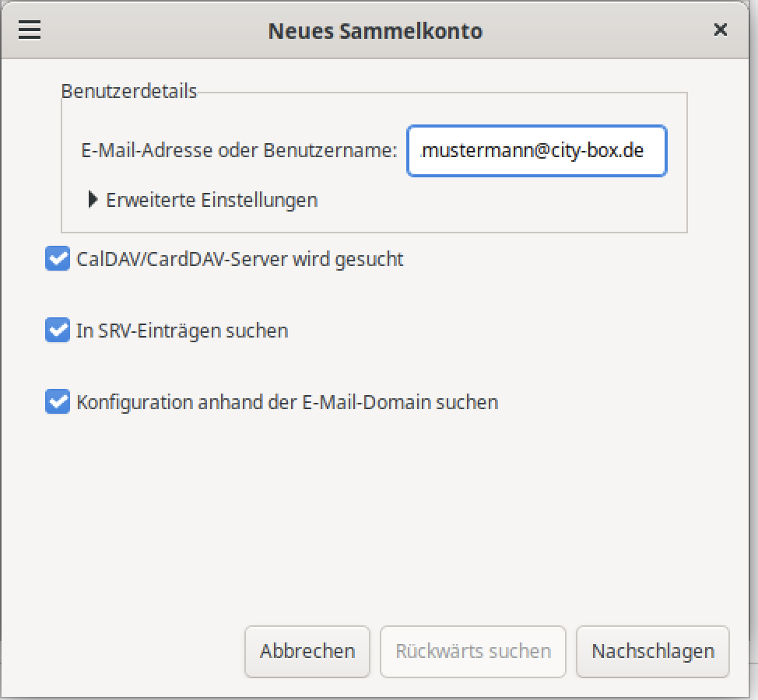The width and height of the screenshot is (758, 700).
Task: Toggle Konfiguration anhand der E-Mail-Domain suchen checkbox
Action: tap(58, 402)
